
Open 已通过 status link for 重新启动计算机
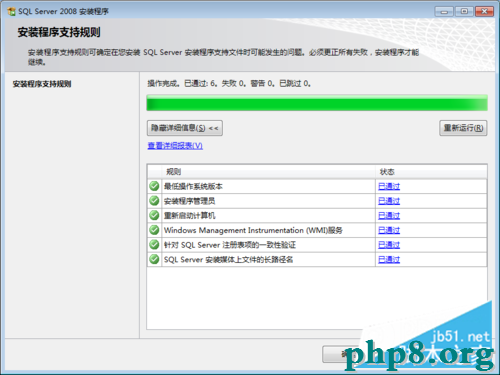coord(389,216)
